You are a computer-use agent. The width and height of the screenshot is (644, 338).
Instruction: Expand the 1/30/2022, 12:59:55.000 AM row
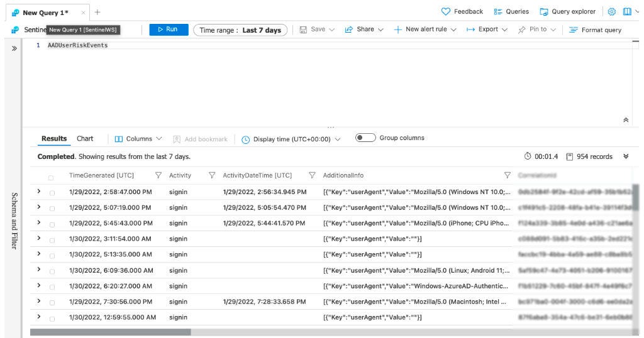pyautogui.click(x=38, y=316)
